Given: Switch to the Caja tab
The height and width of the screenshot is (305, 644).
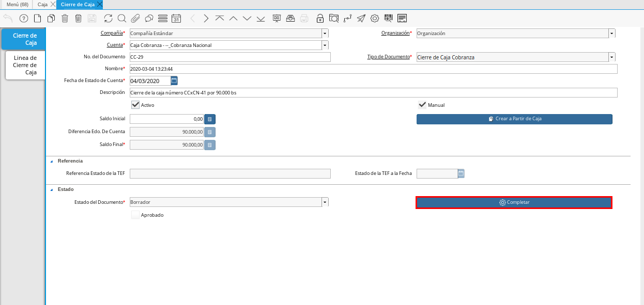Looking at the screenshot, I should [42, 4].
